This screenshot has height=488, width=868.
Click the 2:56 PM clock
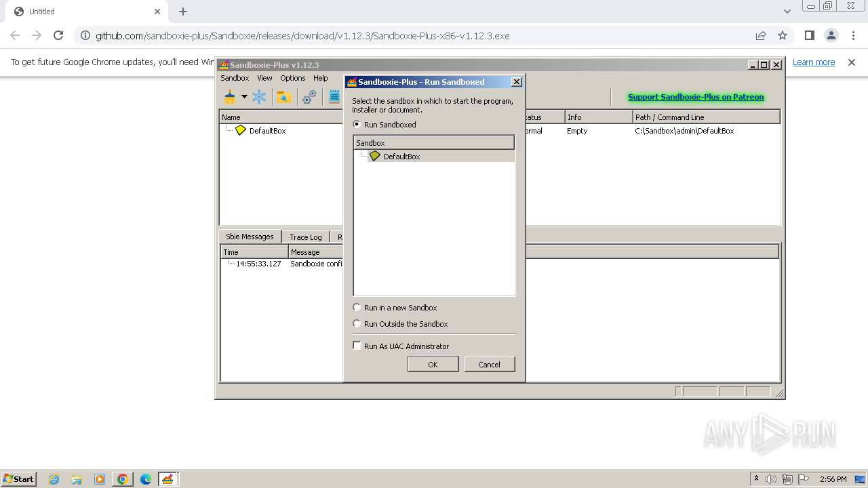click(833, 479)
